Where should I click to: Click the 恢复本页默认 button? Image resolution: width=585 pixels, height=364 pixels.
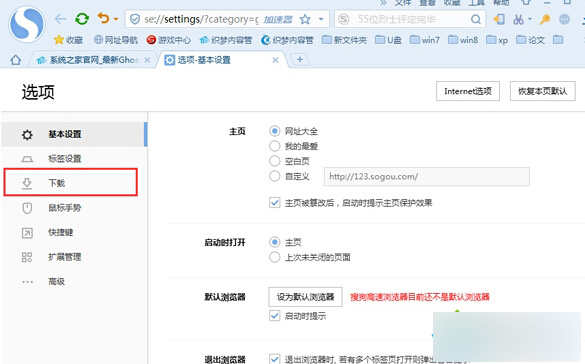pyautogui.click(x=542, y=91)
